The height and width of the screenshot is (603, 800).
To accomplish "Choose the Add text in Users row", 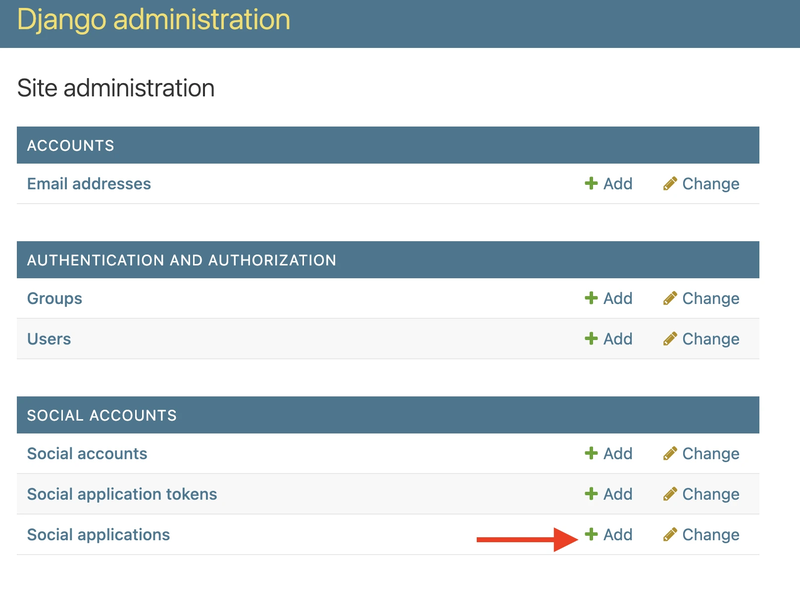I will click(618, 339).
